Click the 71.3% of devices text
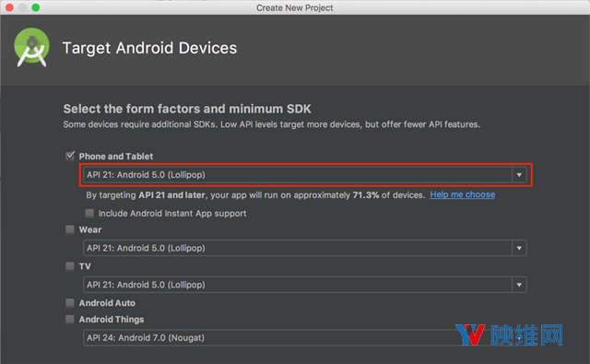 [x=388, y=195]
